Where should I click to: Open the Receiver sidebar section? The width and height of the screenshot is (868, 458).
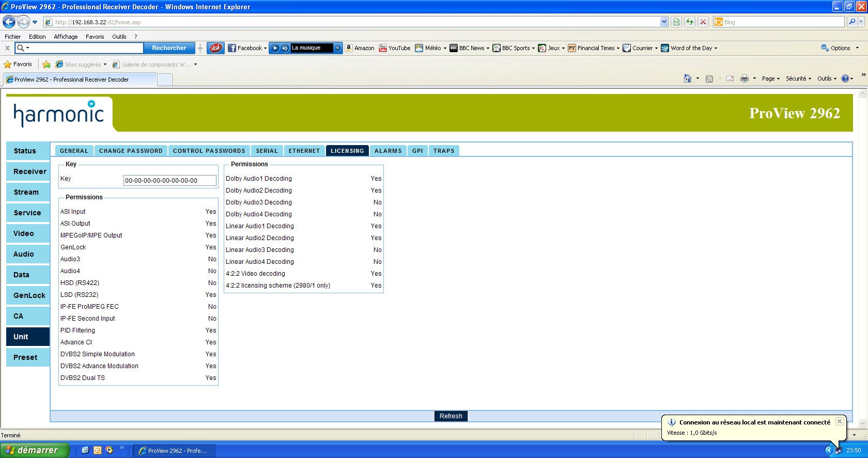(x=28, y=171)
